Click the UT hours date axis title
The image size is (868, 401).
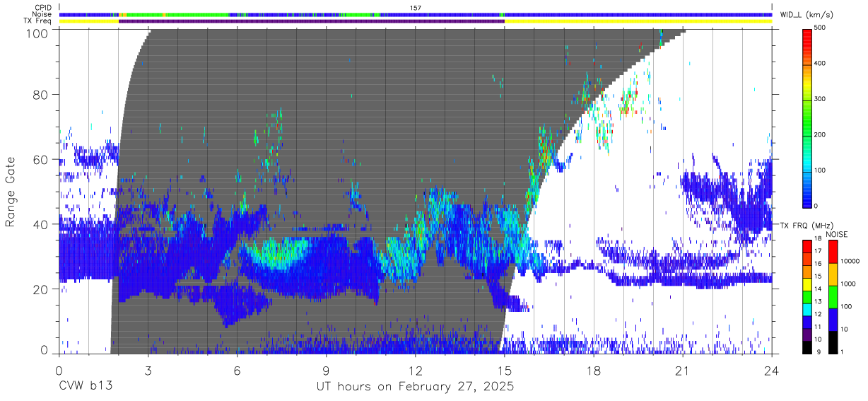tap(415, 387)
